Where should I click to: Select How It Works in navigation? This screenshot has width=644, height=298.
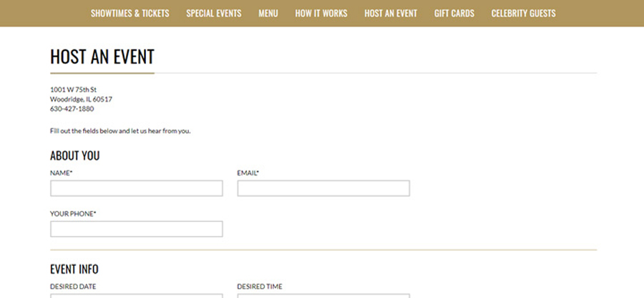[321, 13]
